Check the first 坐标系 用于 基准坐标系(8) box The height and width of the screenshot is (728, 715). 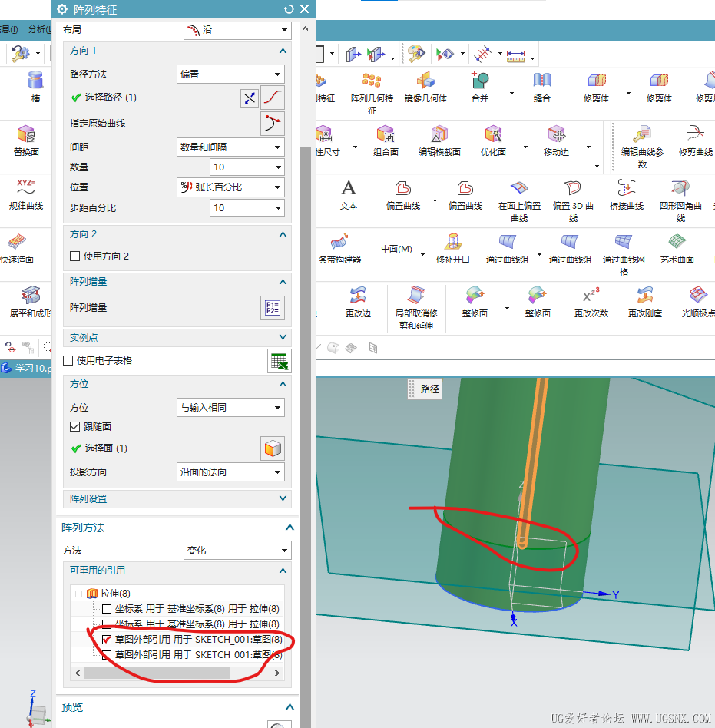(x=107, y=609)
